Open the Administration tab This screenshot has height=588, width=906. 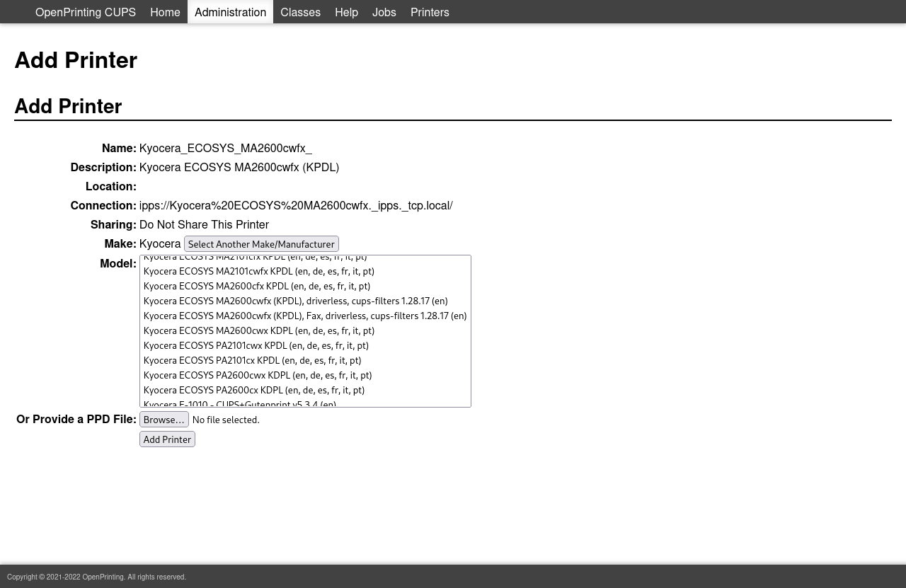pos(230,12)
